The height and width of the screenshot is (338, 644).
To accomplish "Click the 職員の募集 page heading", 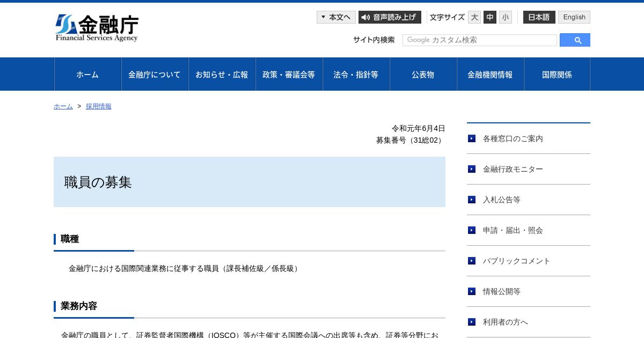I will click(98, 182).
